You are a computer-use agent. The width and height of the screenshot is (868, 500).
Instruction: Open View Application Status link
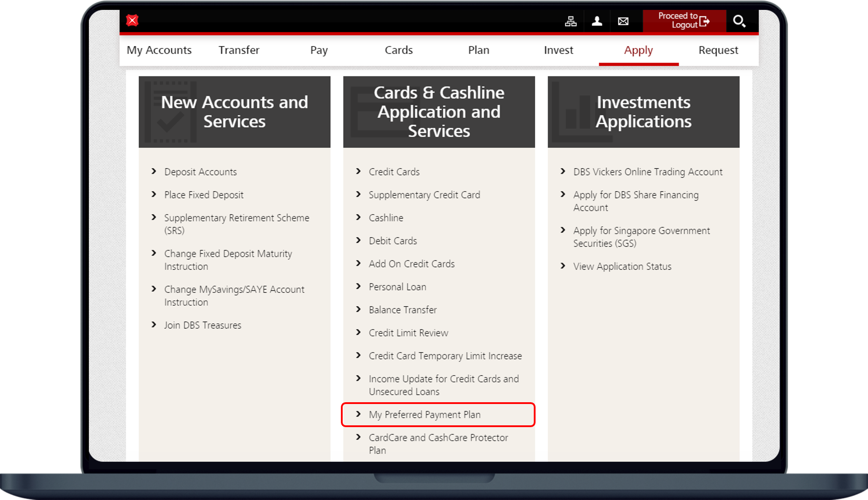[622, 267]
